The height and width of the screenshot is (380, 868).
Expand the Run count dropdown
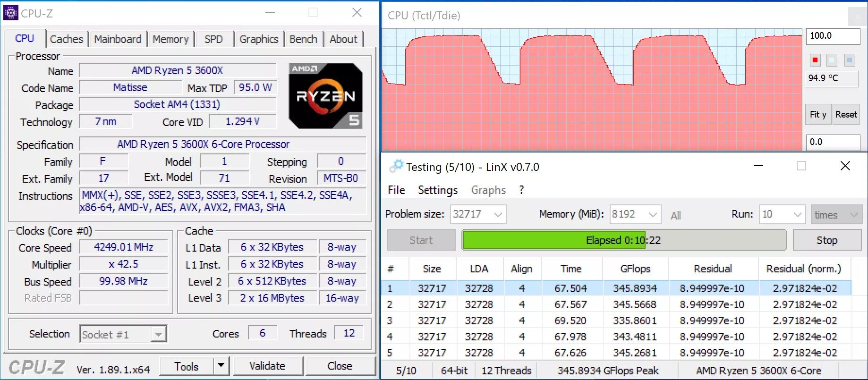(x=798, y=214)
